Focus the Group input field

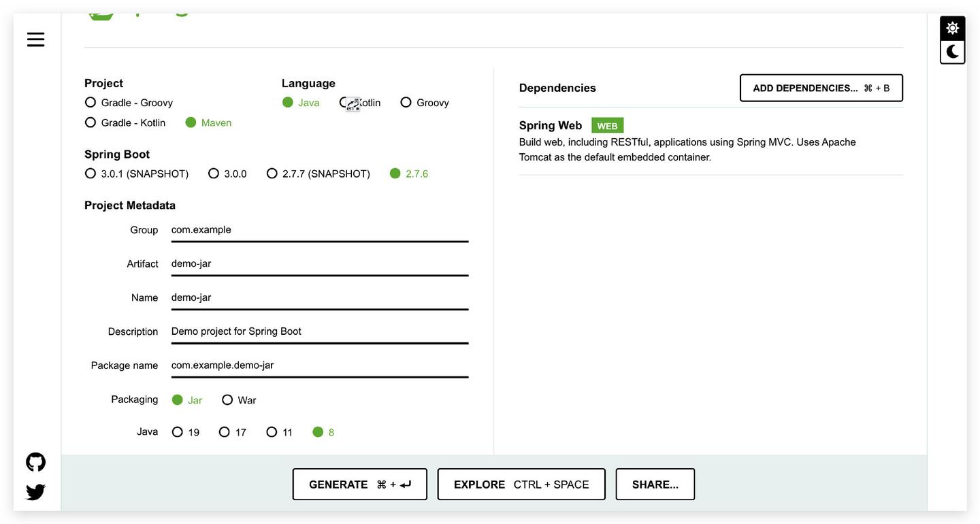[x=319, y=230]
